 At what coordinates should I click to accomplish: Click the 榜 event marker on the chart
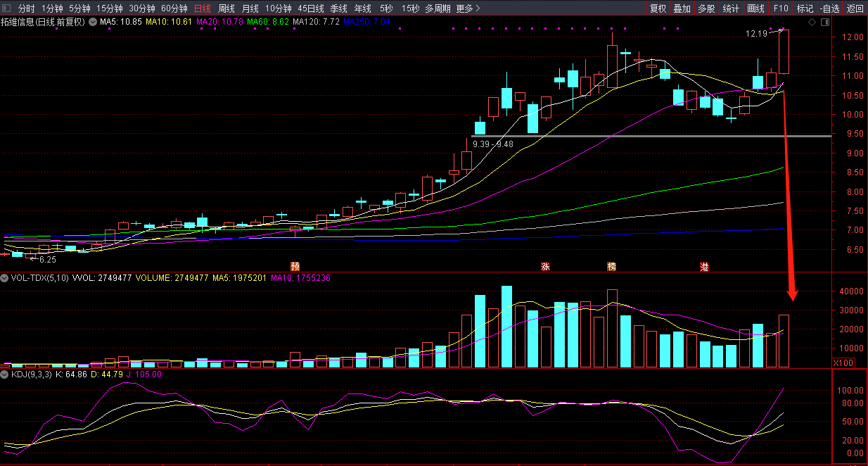(x=612, y=266)
